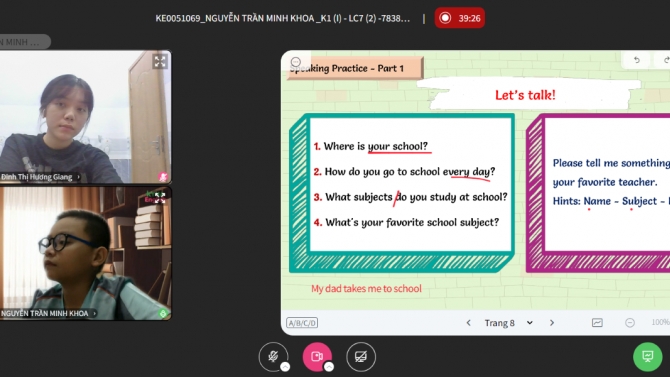Open the green presentation whiteboard button
670x377 pixels.
(x=648, y=356)
